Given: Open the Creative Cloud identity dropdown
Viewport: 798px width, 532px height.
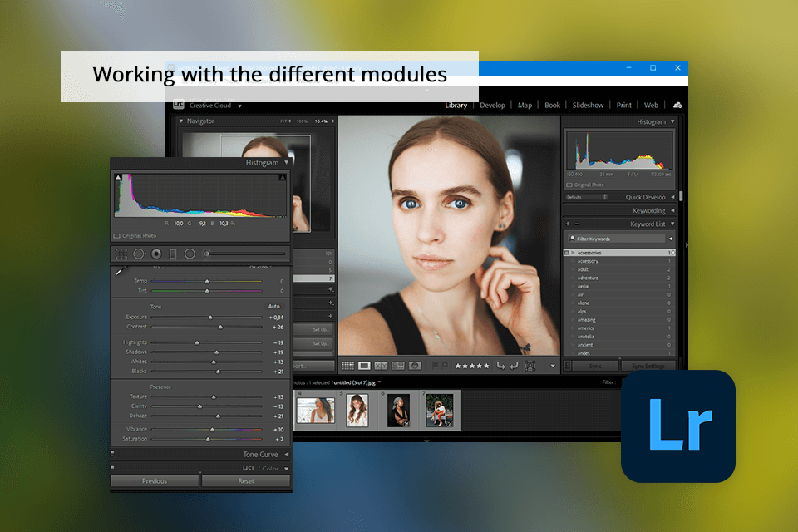Looking at the screenshot, I should [239, 106].
